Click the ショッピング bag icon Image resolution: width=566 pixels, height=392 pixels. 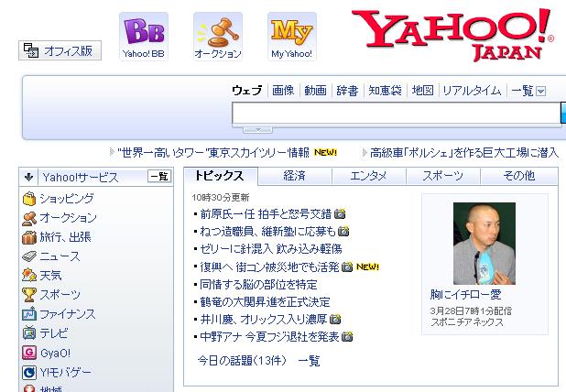click(29, 199)
